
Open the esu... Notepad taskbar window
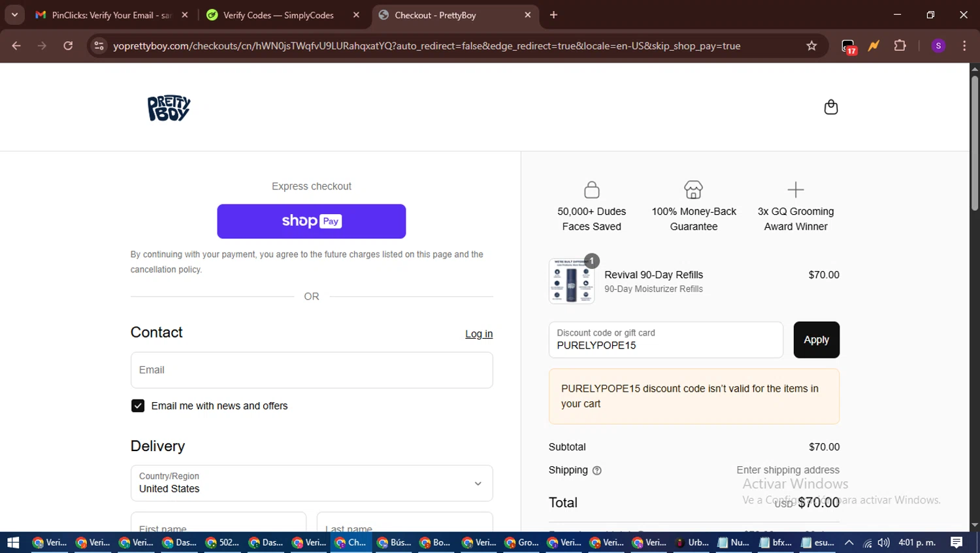tap(817, 543)
